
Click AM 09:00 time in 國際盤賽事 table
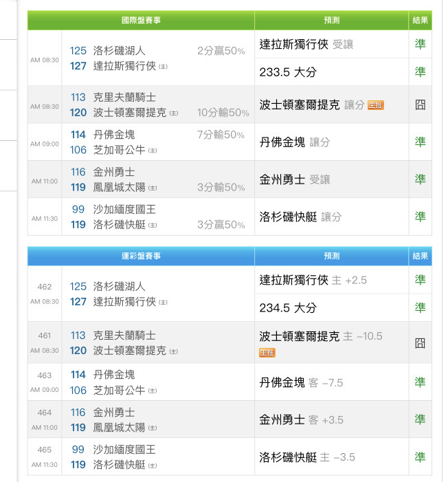45,144
